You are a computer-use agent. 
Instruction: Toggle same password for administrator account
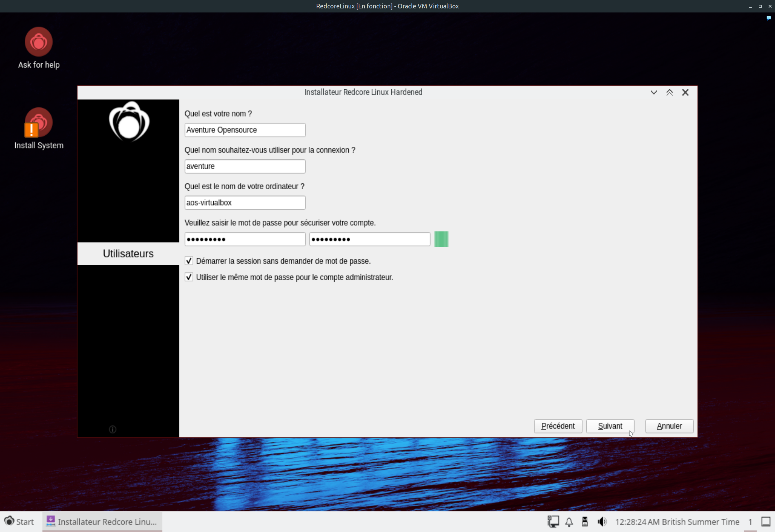[189, 277]
